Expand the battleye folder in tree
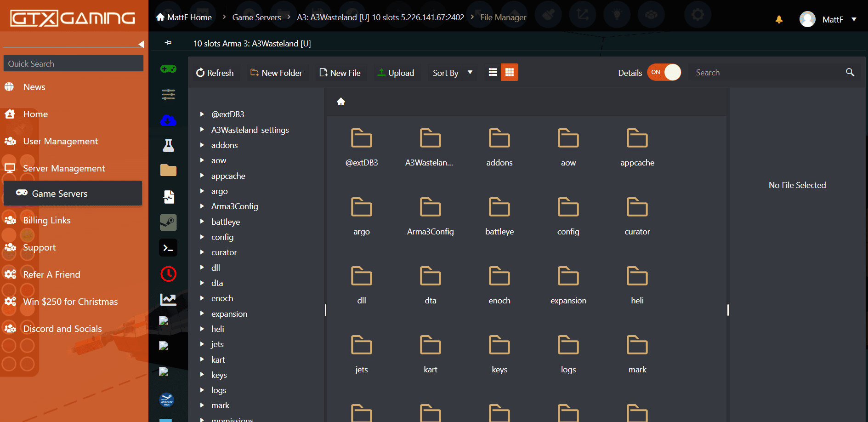The height and width of the screenshot is (422, 868). [x=202, y=222]
